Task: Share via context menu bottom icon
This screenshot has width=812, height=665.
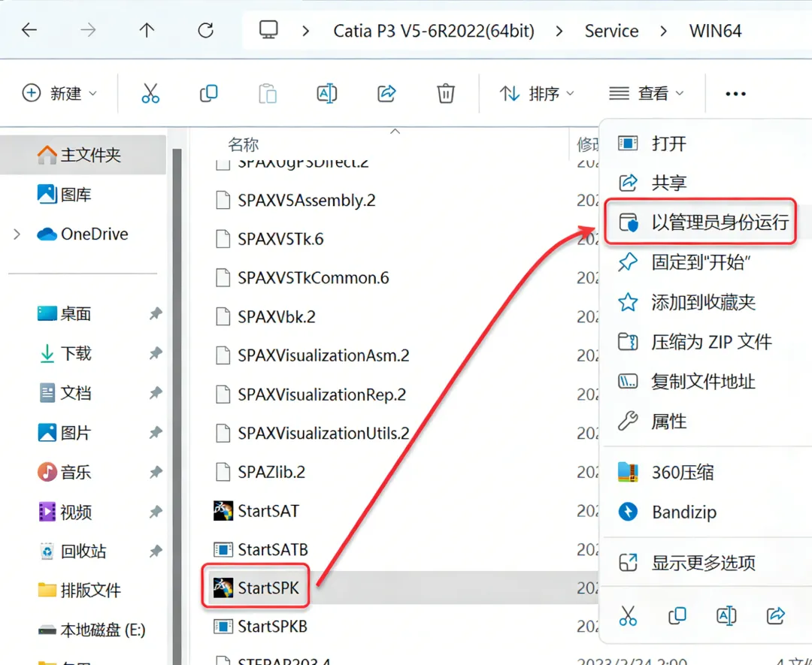Action: [775, 615]
